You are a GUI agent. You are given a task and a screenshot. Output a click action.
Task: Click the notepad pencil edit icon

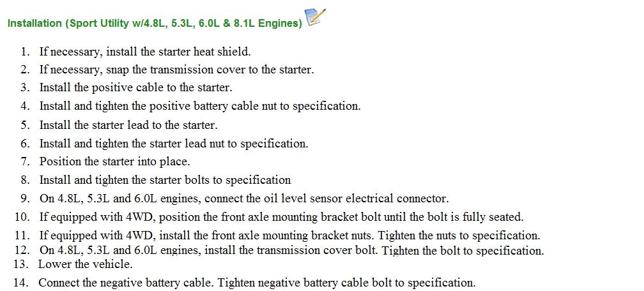[316, 17]
